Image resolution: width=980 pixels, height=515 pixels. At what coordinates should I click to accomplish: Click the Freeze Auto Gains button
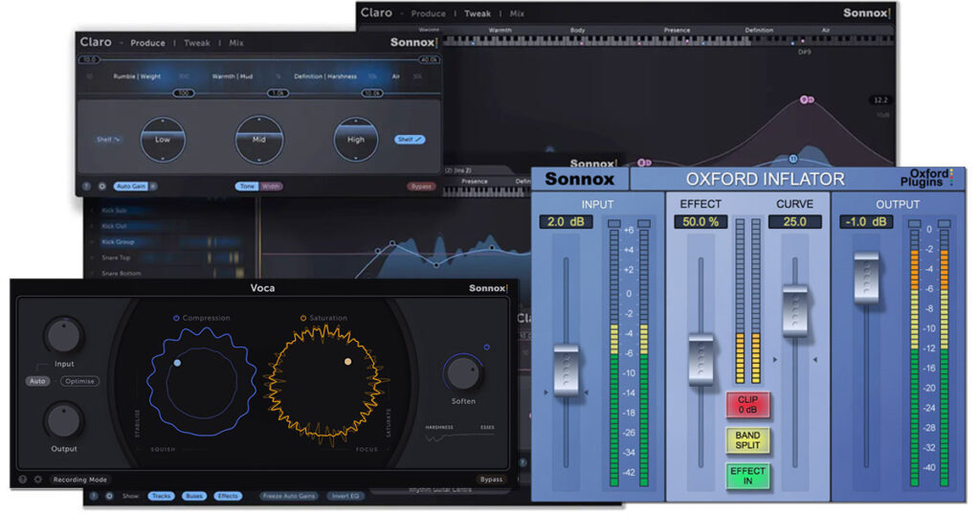[x=288, y=496]
